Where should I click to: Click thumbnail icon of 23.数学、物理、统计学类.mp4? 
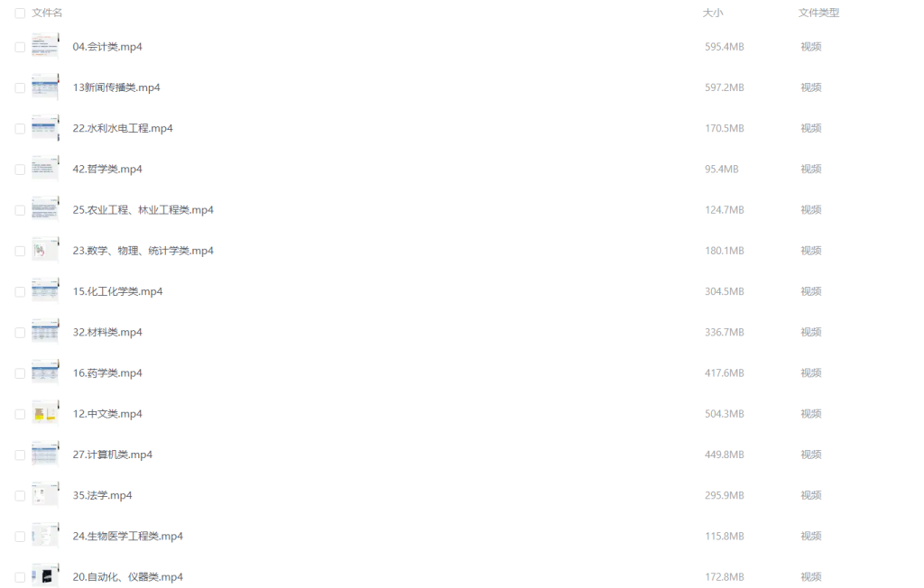point(45,251)
